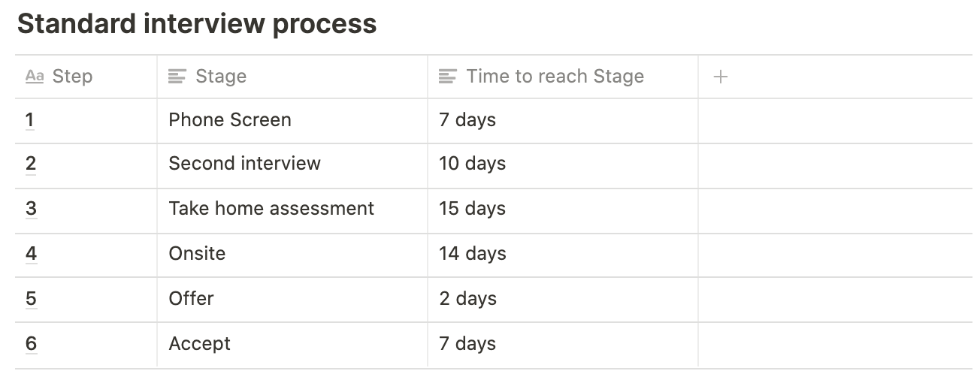980x377 pixels.
Task: Click the text-lines icon beside Stage header
Action: 177,77
